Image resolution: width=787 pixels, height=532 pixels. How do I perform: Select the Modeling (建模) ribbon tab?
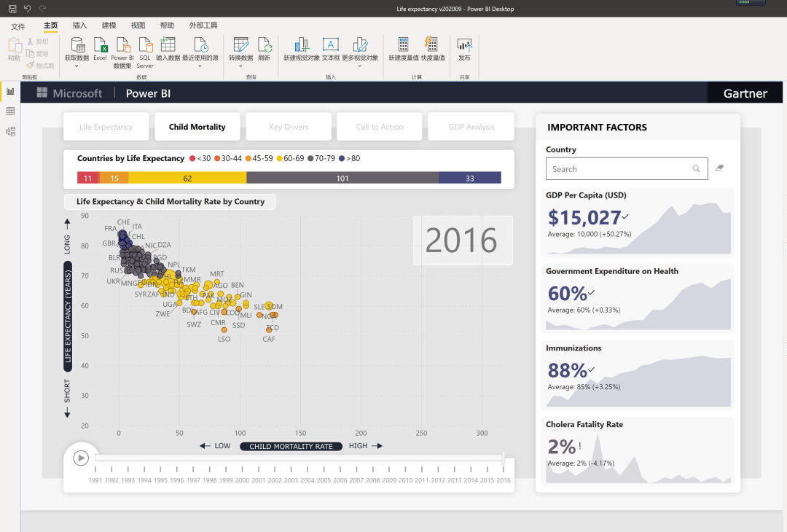109,26
